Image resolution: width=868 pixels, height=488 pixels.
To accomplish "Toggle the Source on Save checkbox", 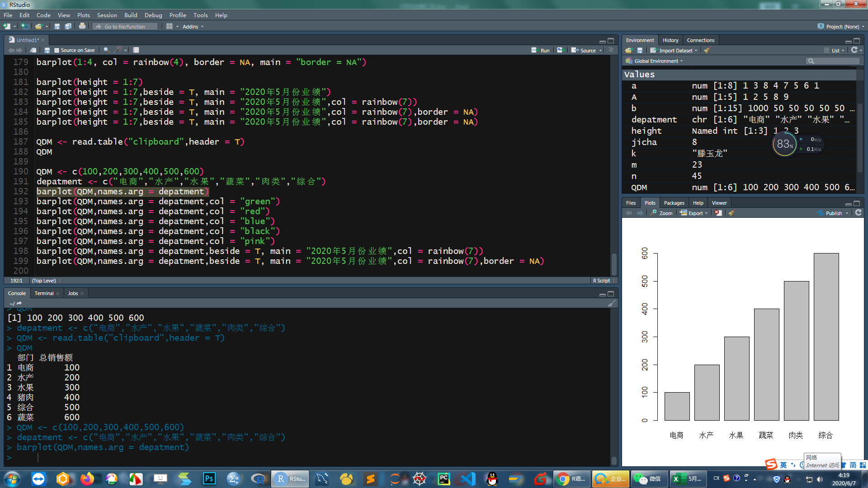I will pyautogui.click(x=57, y=51).
